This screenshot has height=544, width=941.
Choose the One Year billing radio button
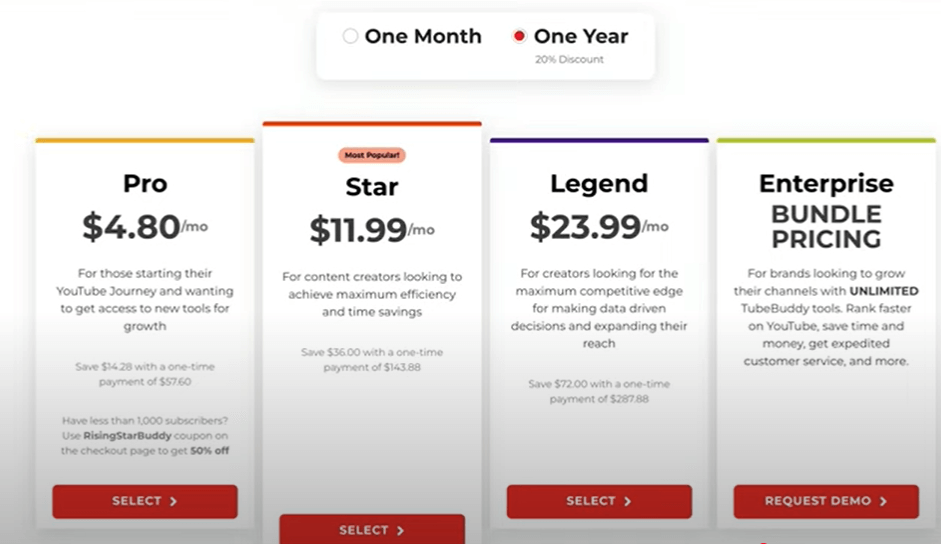tap(519, 36)
